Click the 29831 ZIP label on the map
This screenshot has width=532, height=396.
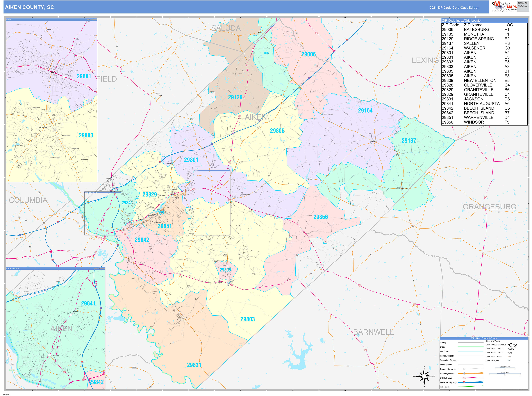(x=194, y=365)
